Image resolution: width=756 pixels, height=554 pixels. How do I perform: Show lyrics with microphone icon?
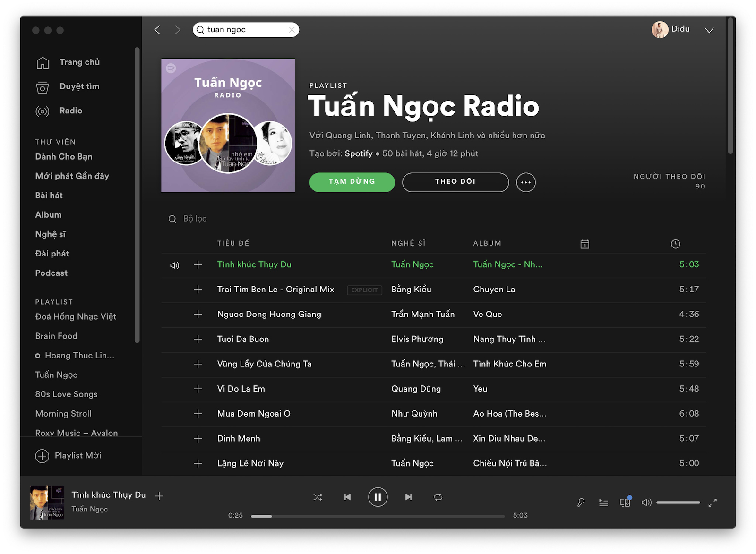point(581,503)
